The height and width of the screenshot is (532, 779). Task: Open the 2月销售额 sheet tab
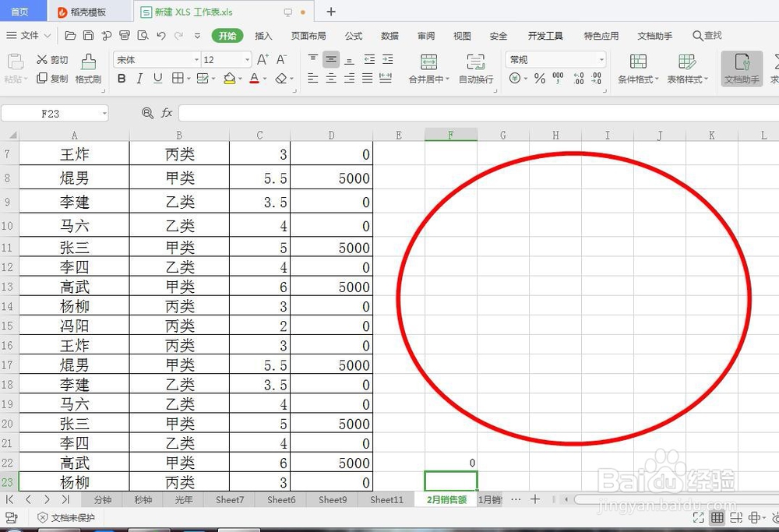pyautogui.click(x=446, y=499)
